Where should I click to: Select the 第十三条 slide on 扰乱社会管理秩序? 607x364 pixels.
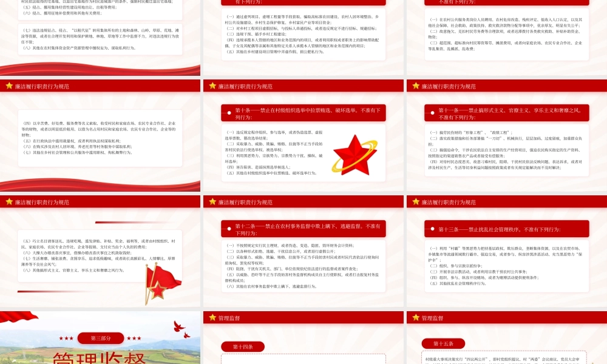click(x=507, y=251)
